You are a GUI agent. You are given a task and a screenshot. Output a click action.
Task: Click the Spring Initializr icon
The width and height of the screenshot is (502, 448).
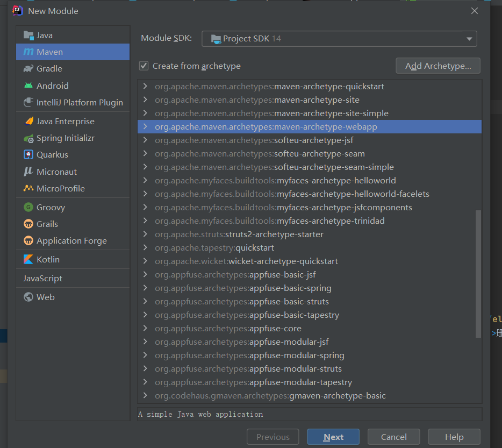(x=28, y=138)
